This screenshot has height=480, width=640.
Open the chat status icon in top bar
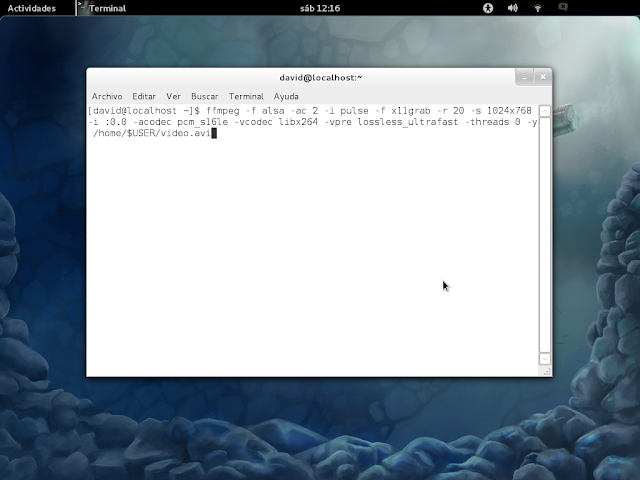pyautogui.click(x=563, y=7)
